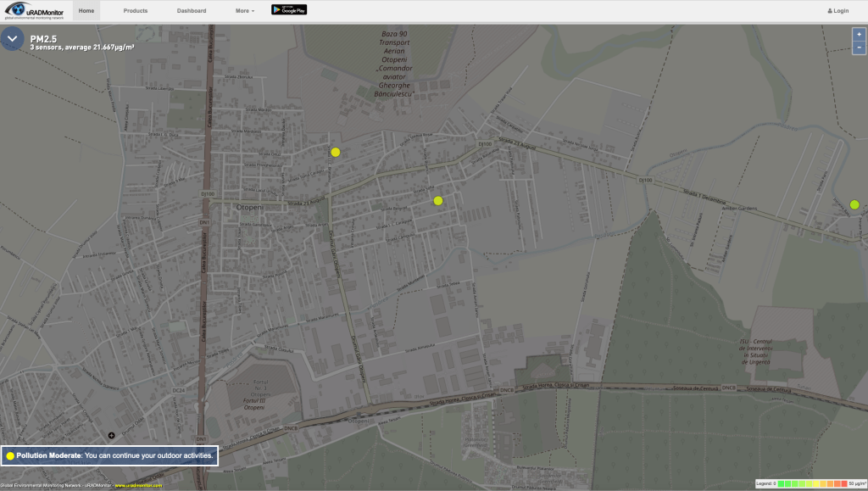Viewport: 868px width, 491px height.
Task: Zoom out on the map
Action: click(x=859, y=47)
